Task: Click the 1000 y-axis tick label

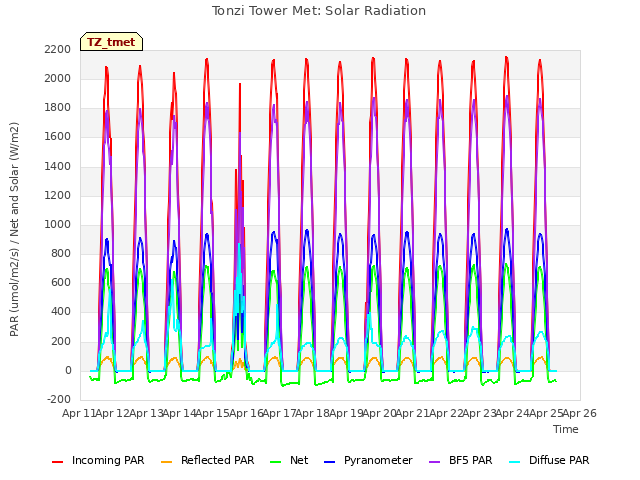Action: (x=58, y=224)
